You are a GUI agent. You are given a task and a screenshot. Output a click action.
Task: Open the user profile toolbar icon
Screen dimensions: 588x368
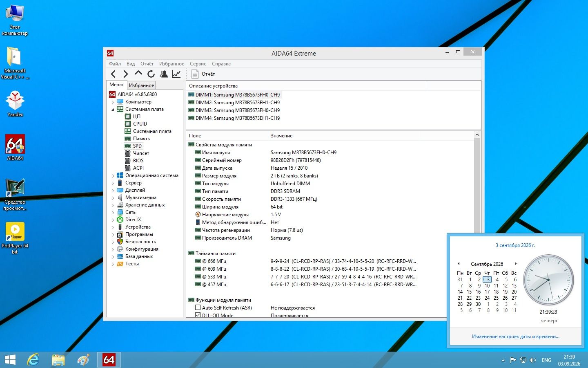pyautogui.click(x=164, y=74)
